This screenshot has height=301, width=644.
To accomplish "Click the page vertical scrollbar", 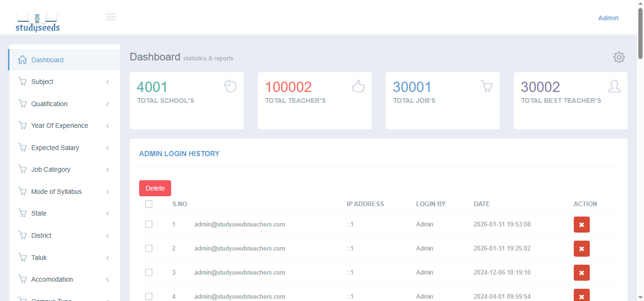I will point(640,142).
